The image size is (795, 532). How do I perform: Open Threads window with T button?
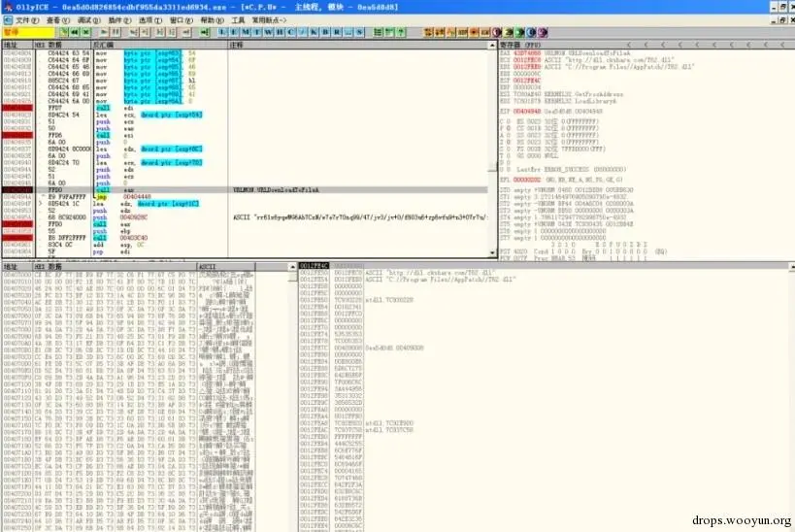[x=257, y=32]
